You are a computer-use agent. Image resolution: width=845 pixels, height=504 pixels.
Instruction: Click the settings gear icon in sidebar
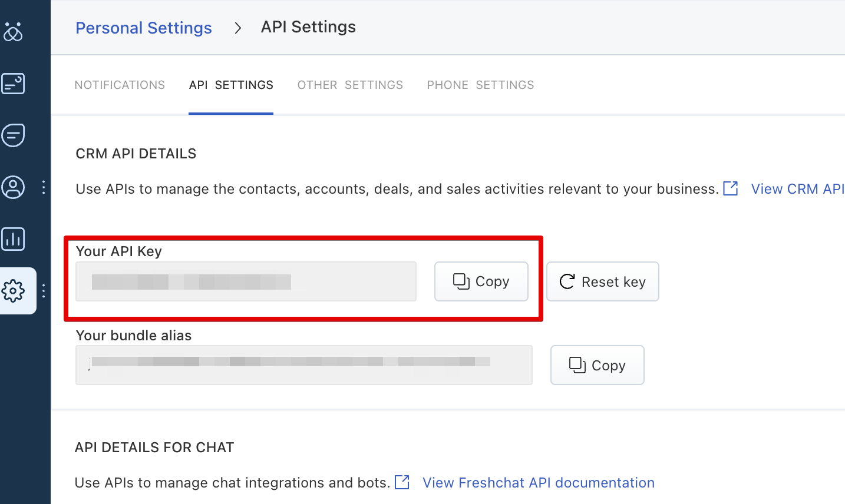click(13, 290)
